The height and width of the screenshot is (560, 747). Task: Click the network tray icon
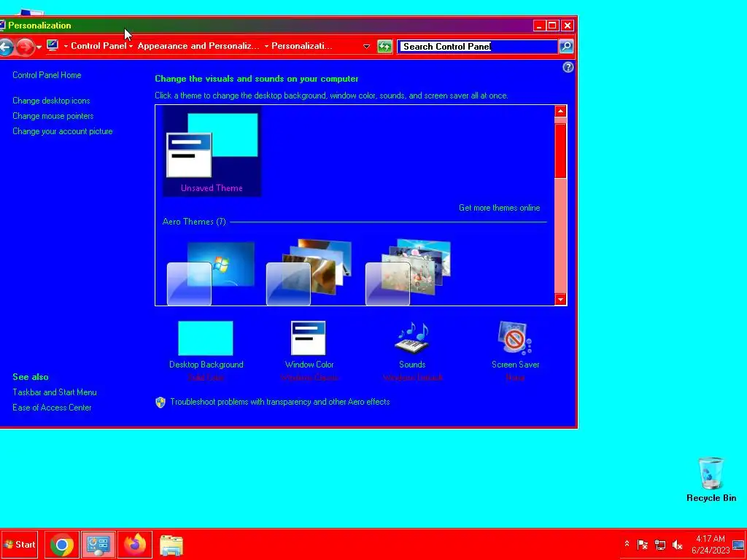(x=659, y=544)
